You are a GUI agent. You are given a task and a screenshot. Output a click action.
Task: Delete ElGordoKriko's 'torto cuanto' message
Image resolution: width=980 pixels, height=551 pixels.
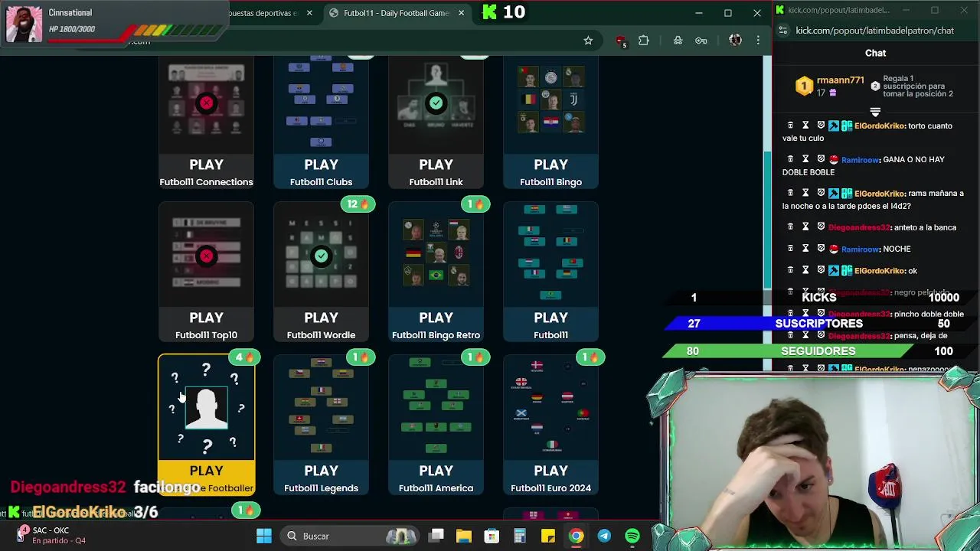[x=790, y=126]
